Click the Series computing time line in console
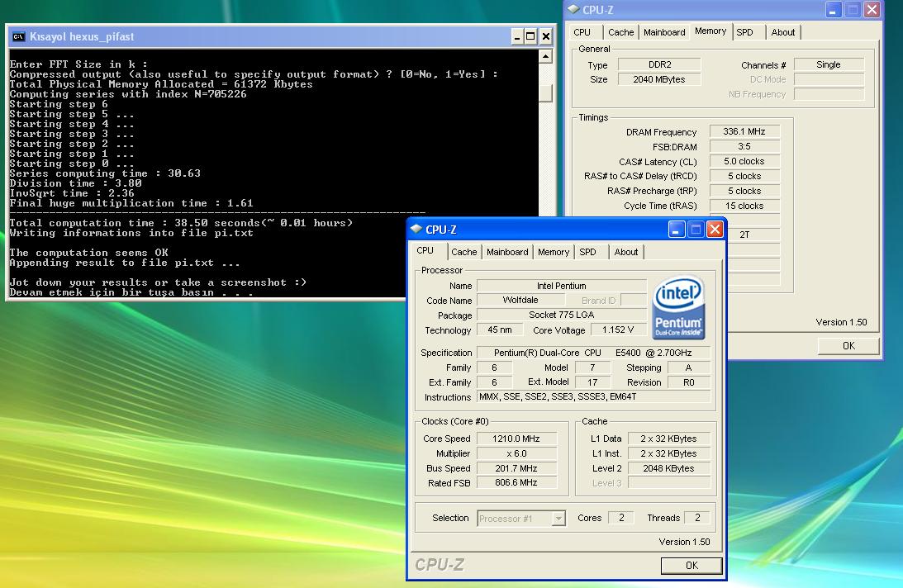 point(105,173)
